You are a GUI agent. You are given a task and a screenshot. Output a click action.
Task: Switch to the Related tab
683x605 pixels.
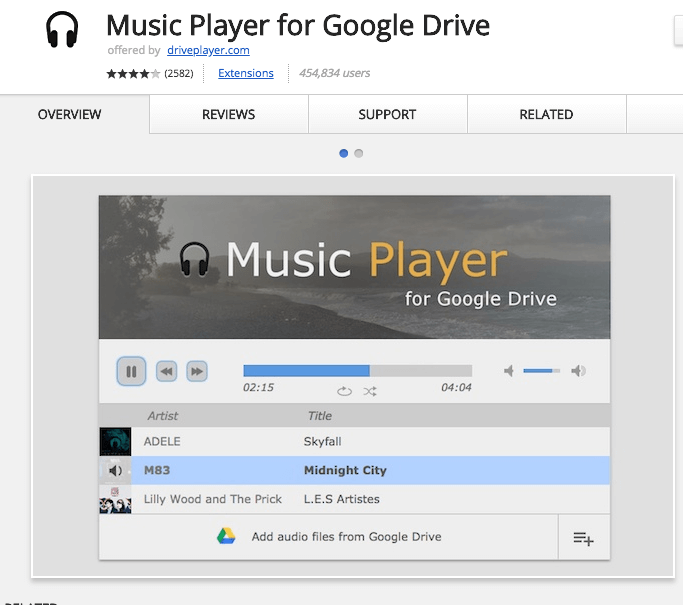click(x=546, y=114)
